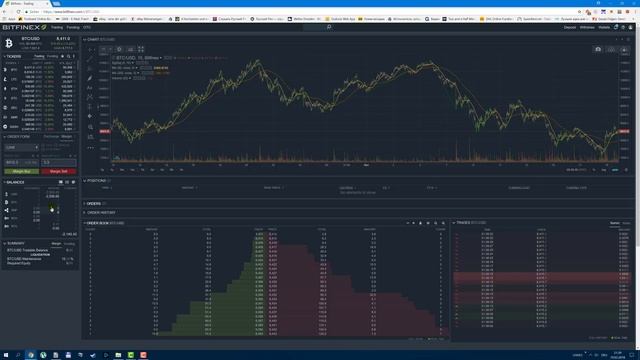Click the Windows Start button

(6, 355)
